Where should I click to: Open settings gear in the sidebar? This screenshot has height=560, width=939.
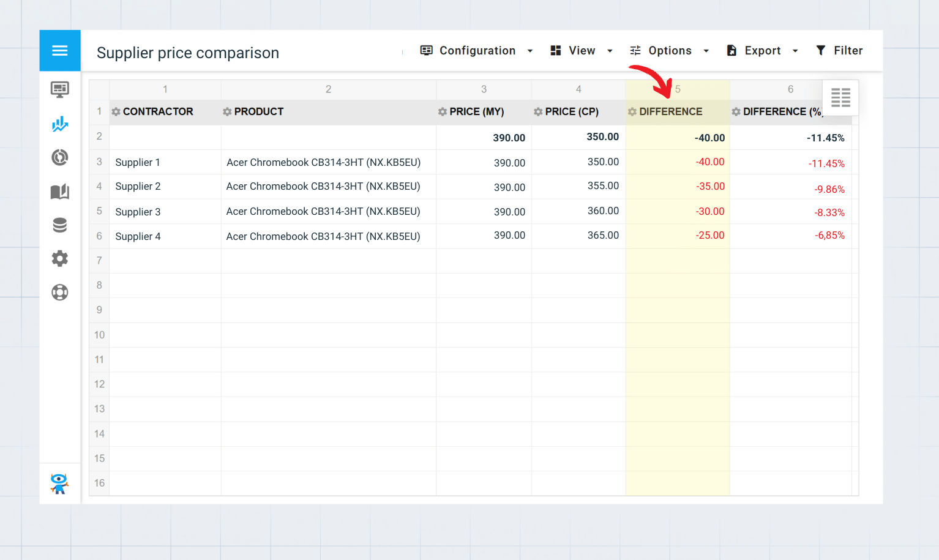[x=60, y=259]
